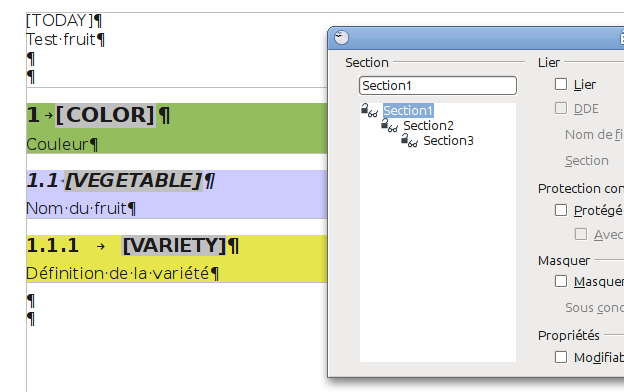
Task: Select Section3 in the section tree
Action: (x=448, y=141)
